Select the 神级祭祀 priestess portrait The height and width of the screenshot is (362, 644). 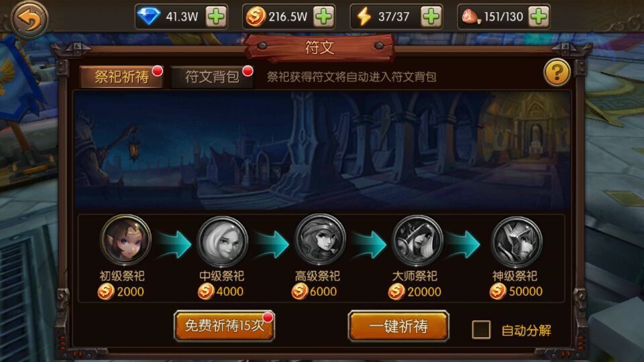[x=517, y=242]
